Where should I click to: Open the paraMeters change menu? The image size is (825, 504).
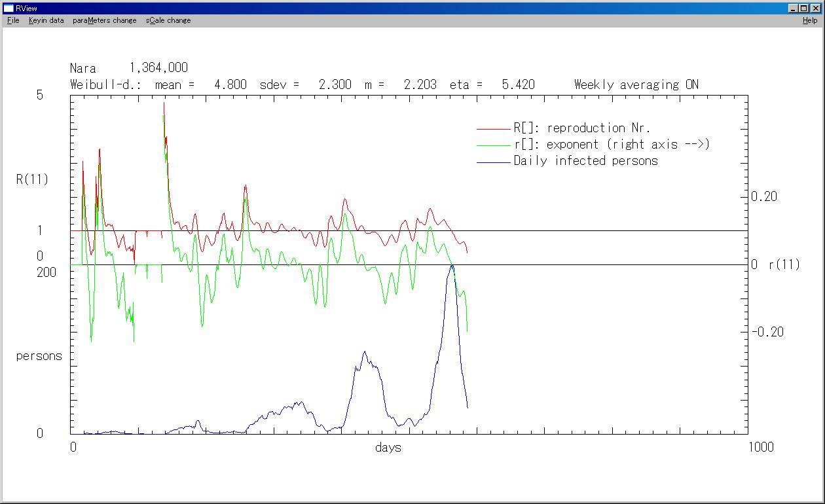[x=104, y=20]
